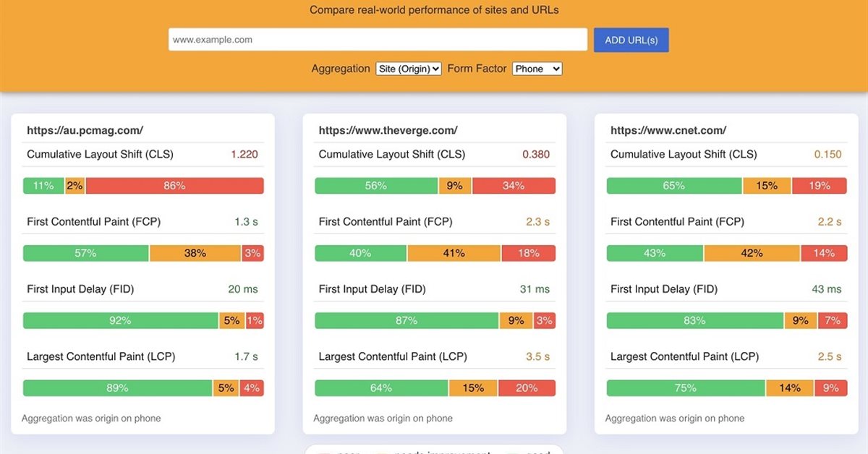Image resolution: width=868 pixels, height=454 pixels.
Task: Click the 1.220 CLS value for pcmag
Action: tap(244, 154)
